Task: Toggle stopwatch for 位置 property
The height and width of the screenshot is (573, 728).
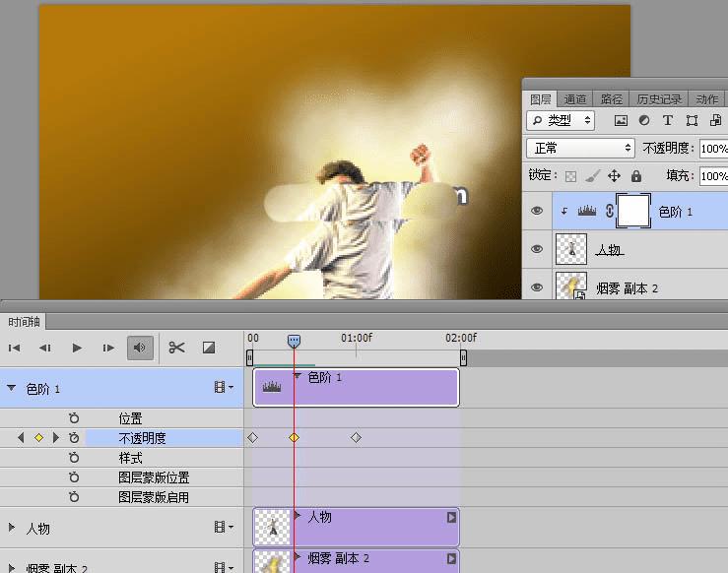Action: [74, 418]
